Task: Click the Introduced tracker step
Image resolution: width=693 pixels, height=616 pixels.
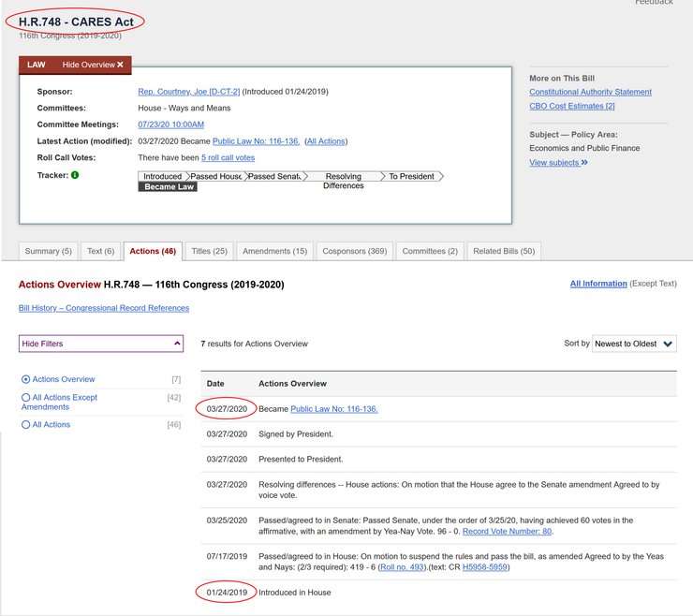Action: [x=163, y=176]
